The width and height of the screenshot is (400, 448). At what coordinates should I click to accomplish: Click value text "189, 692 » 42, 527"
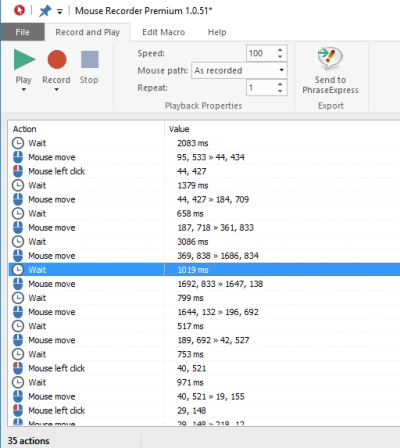(213, 340)
